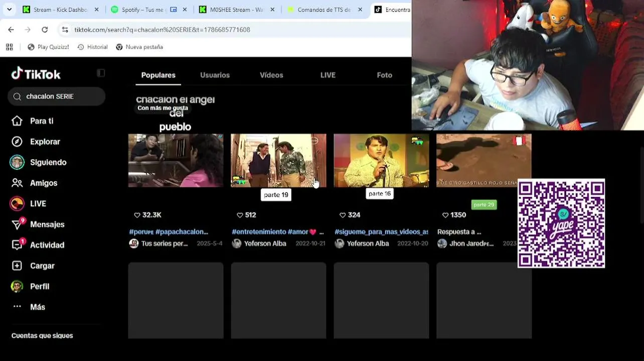Switch to Comandos de TTS browser tab
The image size is (644, 361).
325,10
